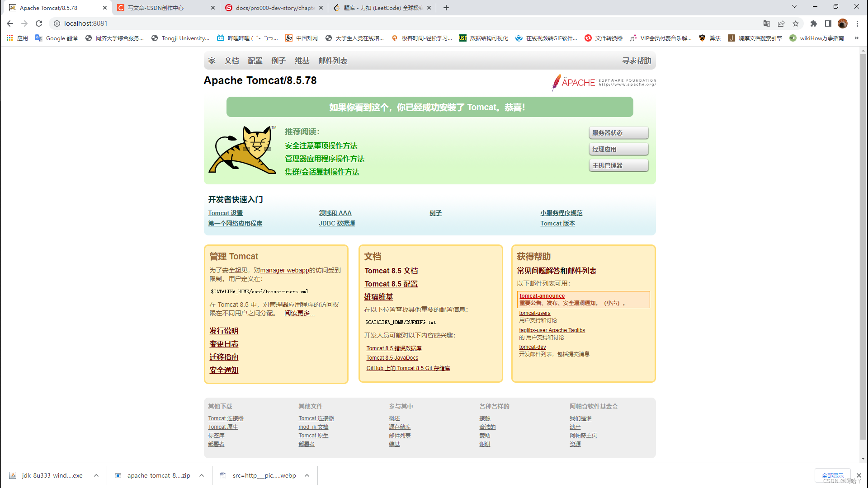
Task: Open the 安全注意事项操作方法 link
Action: pos(321,145)
